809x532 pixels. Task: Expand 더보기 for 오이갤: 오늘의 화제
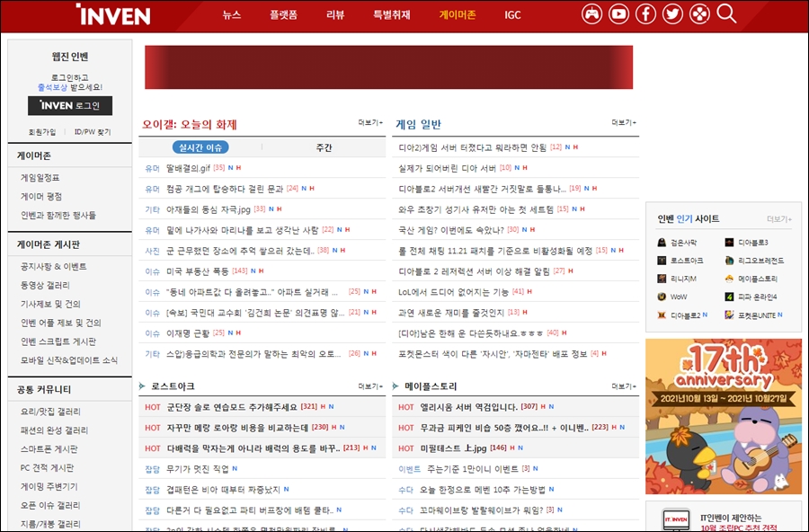370,123
